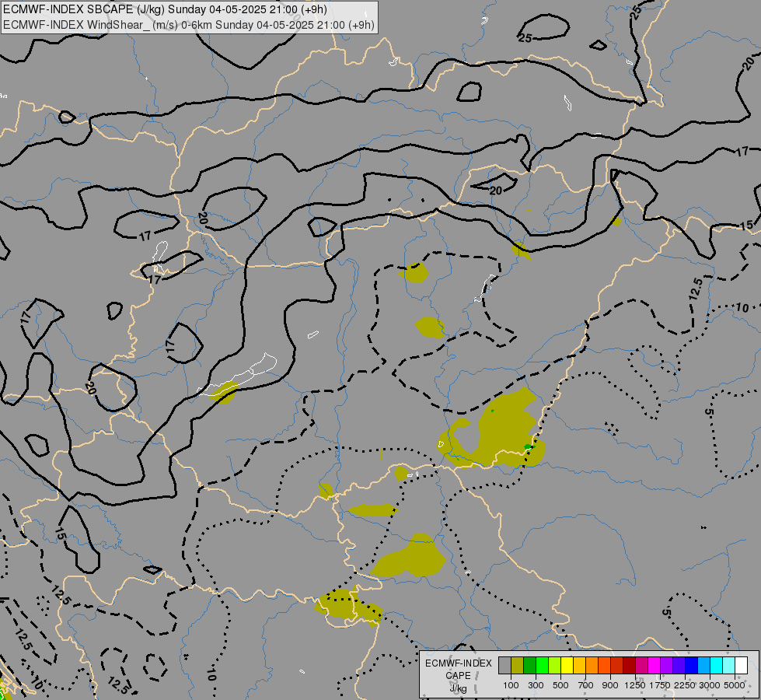Image resolution: width=761 pixels, height=700 pixels.
Task: Choose the dark blue legend swatch
Action: [x=692, y=665]
